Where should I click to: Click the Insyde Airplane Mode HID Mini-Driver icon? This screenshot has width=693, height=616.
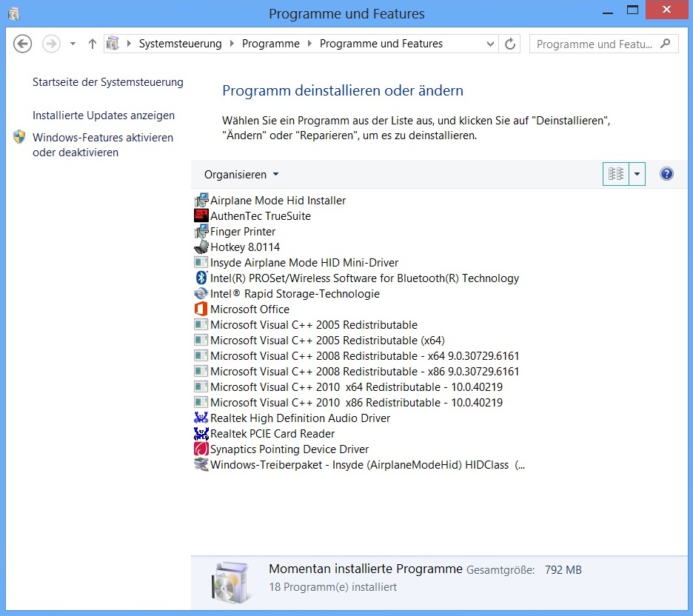[x=201, y=263]
